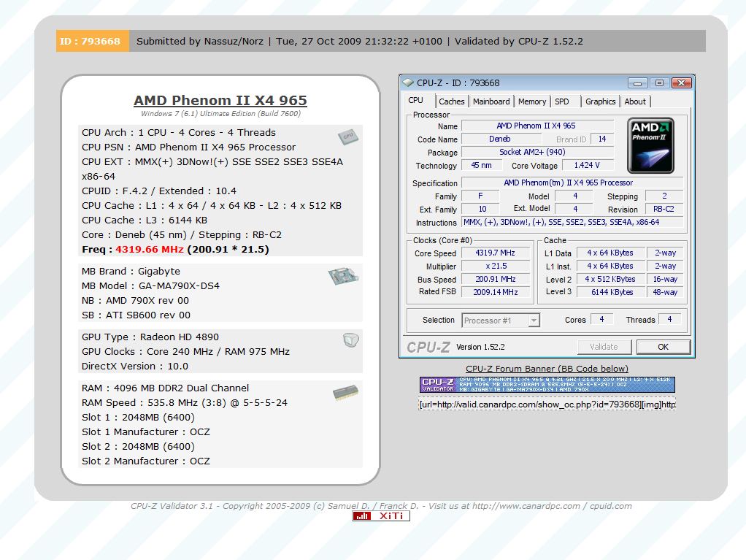This screenshot has width=746, height=560.
Task: Click the Technology value 45 nm
Action: [x=482, y=165]
